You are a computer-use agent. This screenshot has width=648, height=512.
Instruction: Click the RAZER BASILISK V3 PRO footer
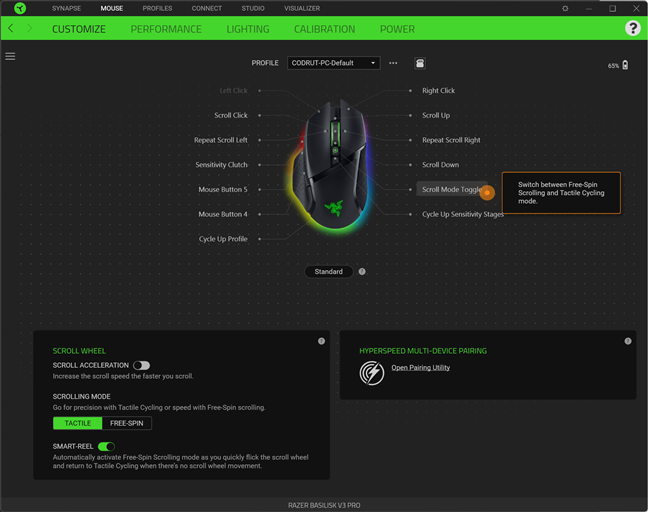324,505
